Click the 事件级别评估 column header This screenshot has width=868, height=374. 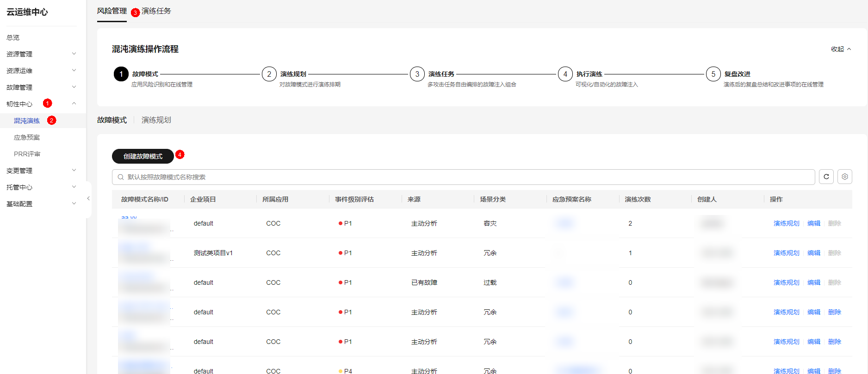click(354, 199)
